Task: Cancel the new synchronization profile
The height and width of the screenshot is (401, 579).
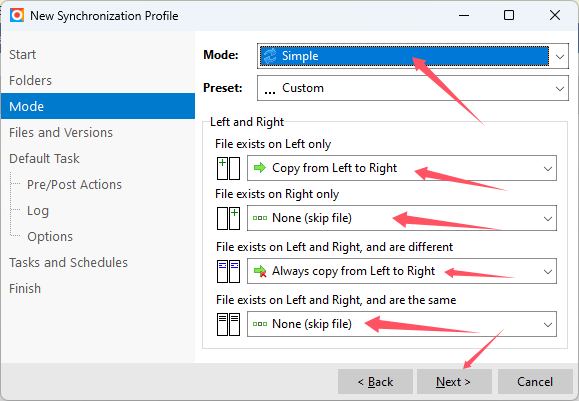Action: click(535, 382)
